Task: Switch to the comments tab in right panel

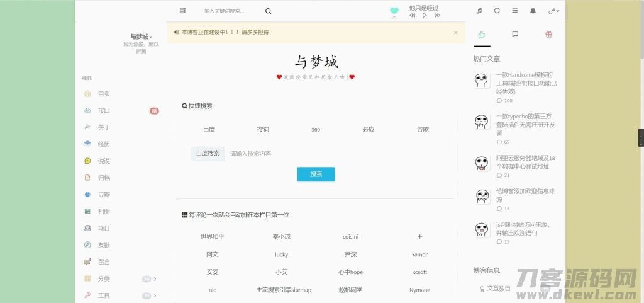Action: 515,35
